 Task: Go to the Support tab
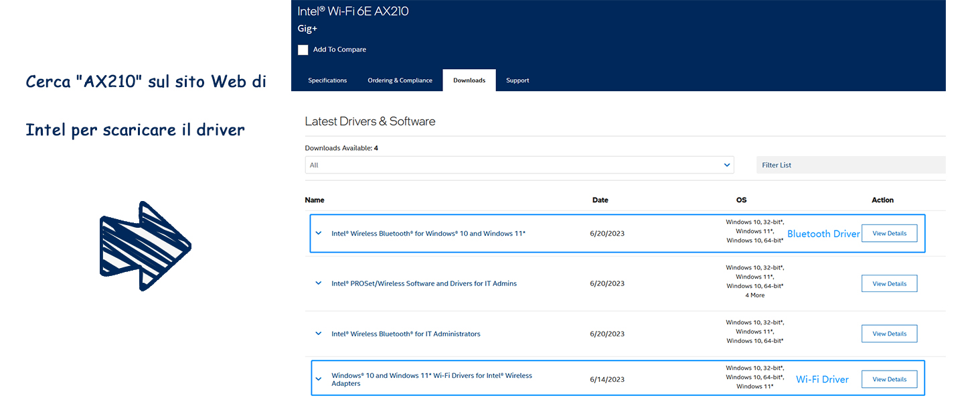[517, 80]
